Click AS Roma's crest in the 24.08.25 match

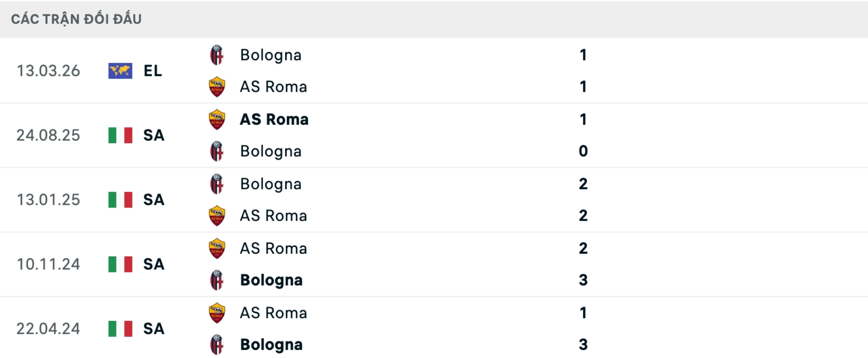click(x=217, y=119)
